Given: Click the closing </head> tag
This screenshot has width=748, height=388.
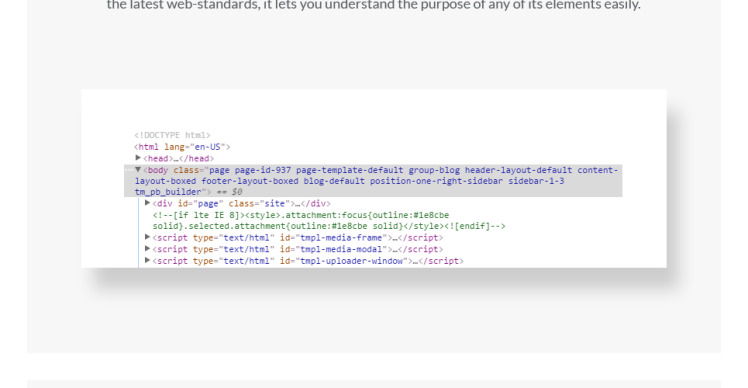Looking at the screenshot, I should coord(197,158).
